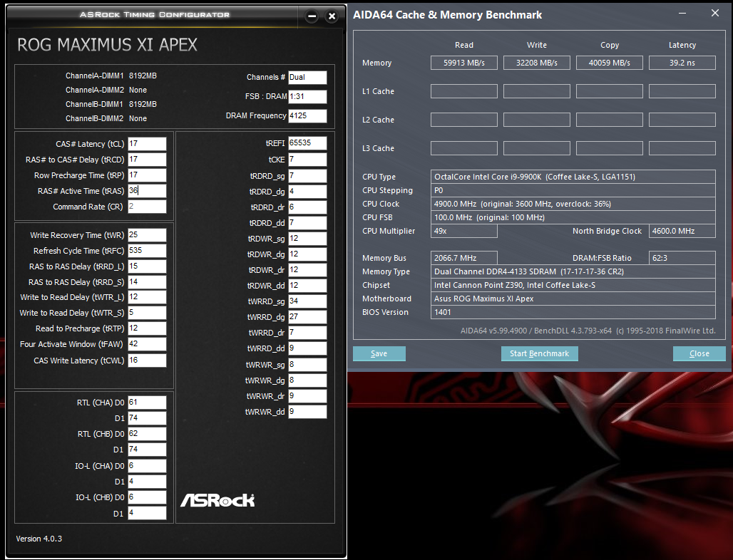Viewport: 733px width, 560px height.
Task: Minimize the ASRock Timing Configurator window
Action: point(312,16)
